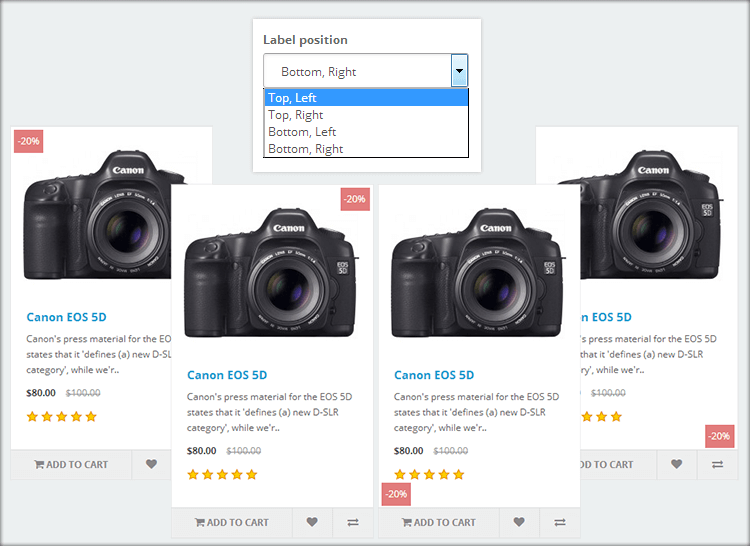
Task: Select "Top, Left" in the dropdown list
Action: coord(366,98)
